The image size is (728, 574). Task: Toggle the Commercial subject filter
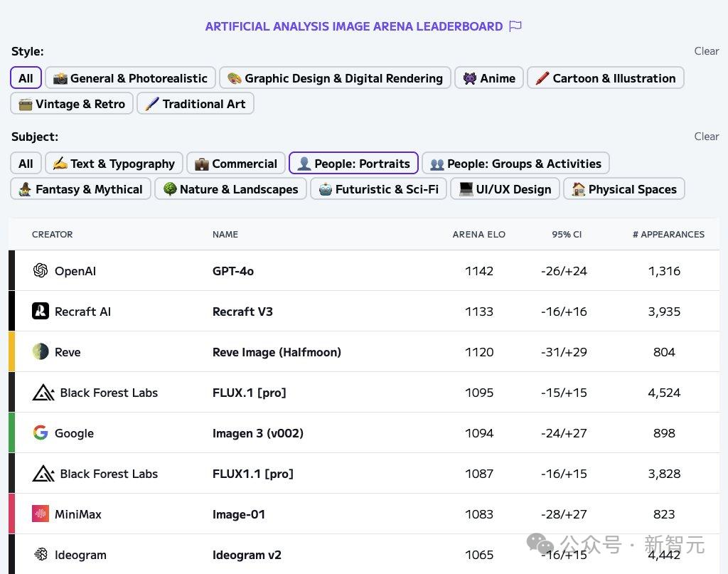pos(236,164)
